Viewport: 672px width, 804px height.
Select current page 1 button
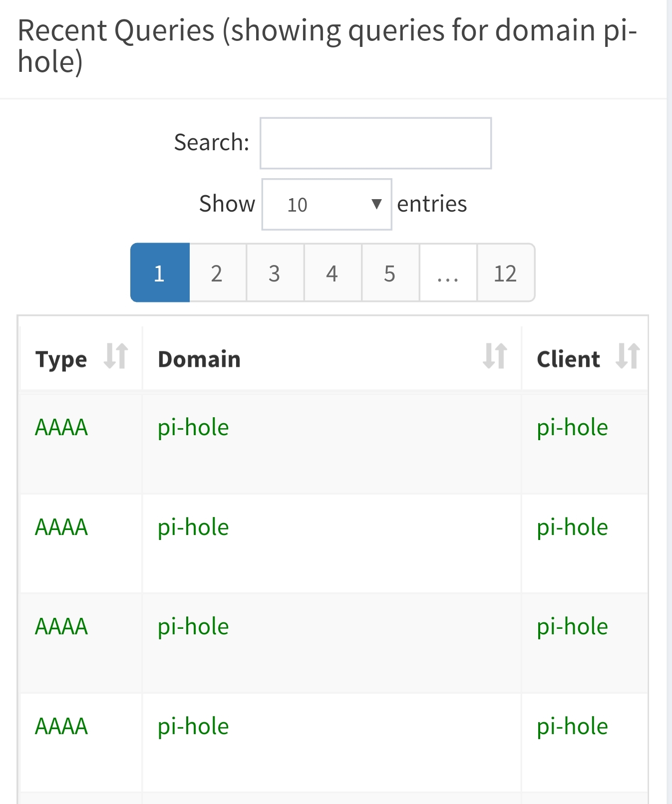tap(160, 273)
